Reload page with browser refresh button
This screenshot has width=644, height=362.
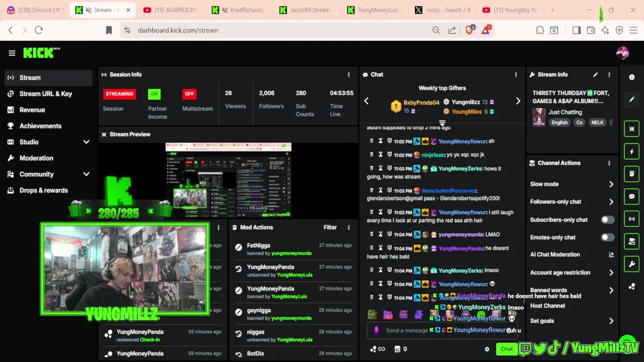[x=39, y=30]
